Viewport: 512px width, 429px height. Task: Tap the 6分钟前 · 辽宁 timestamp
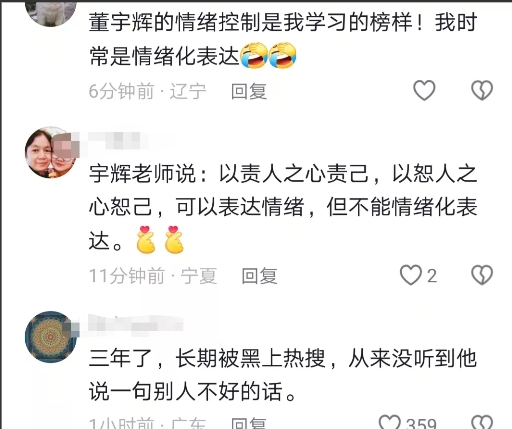pos(147,91)
